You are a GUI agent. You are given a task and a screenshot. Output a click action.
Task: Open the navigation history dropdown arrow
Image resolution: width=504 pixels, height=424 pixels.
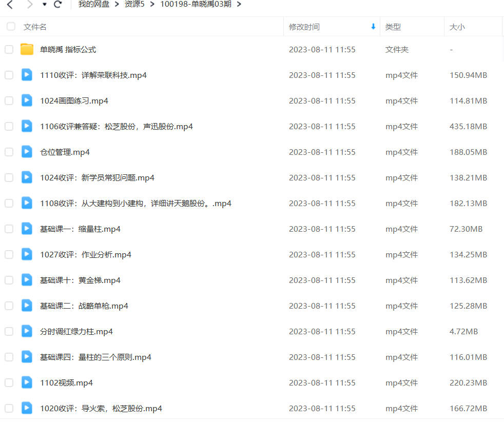[44, 5]
